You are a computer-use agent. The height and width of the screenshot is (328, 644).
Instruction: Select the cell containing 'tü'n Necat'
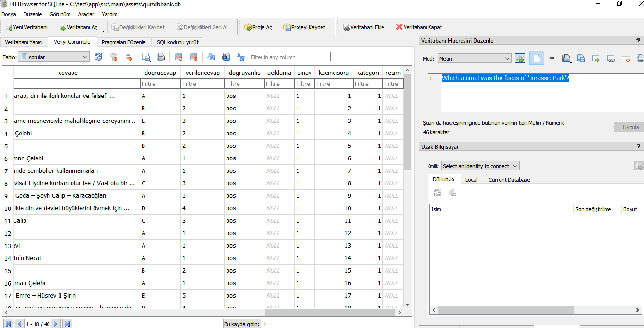(x=77, y=258)
